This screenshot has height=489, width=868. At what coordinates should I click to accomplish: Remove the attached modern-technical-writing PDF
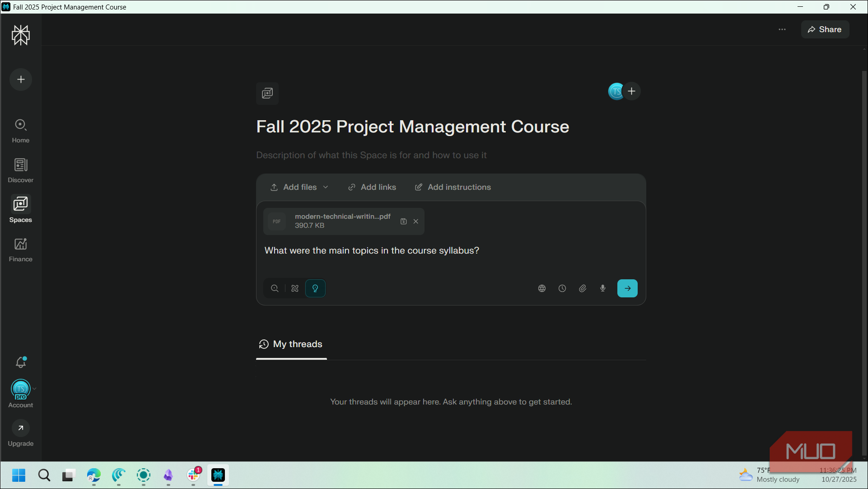point(416,221)
